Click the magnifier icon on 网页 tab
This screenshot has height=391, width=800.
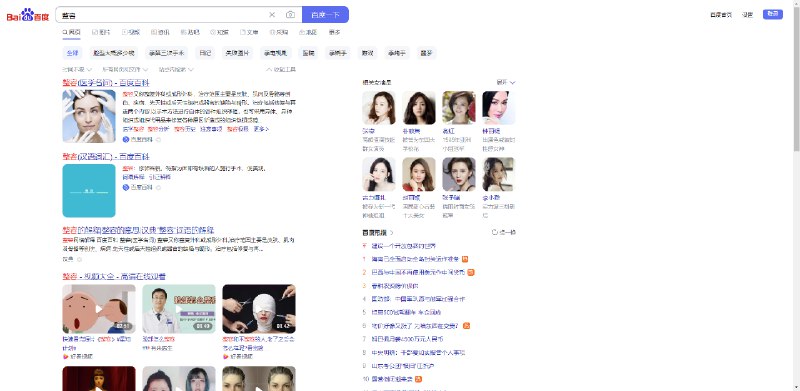coord(65,32)
